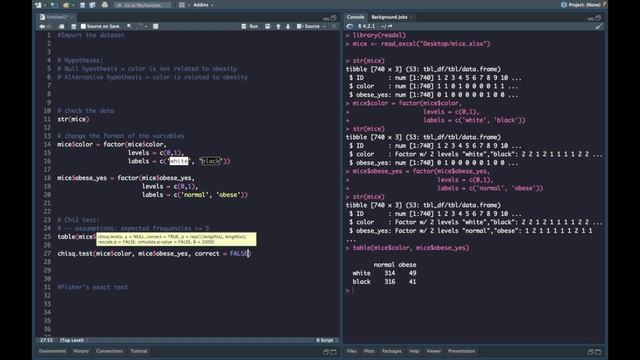Go to next section down arrow
Screen dimensions: 640x360
click(x=288, y=26)
